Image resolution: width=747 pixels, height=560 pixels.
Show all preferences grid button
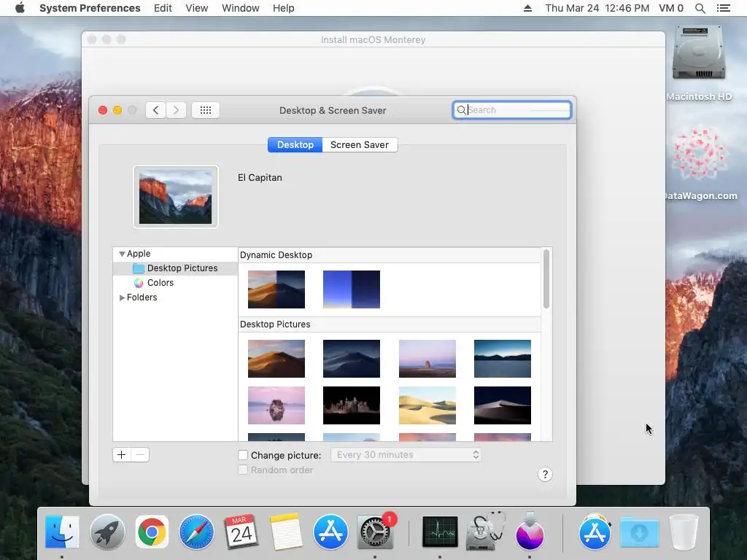205,110
